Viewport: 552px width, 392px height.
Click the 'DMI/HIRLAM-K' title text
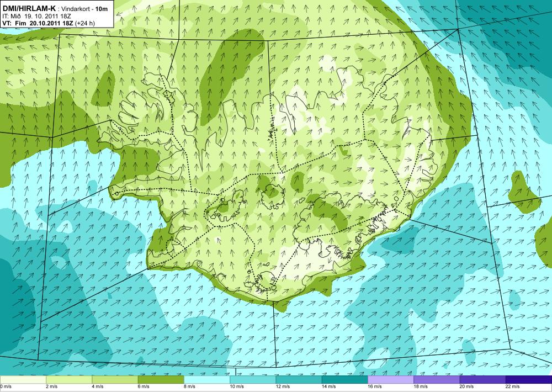(x=29, y=8)
